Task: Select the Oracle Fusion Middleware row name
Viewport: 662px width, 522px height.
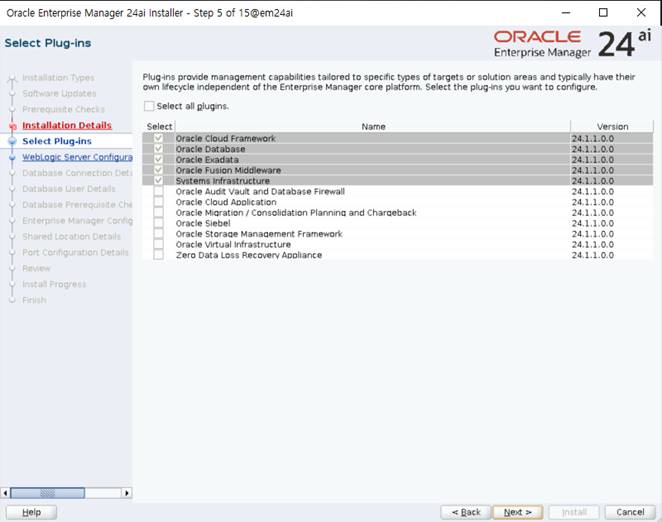Action: pyautogui.click(x=228, y=170)
